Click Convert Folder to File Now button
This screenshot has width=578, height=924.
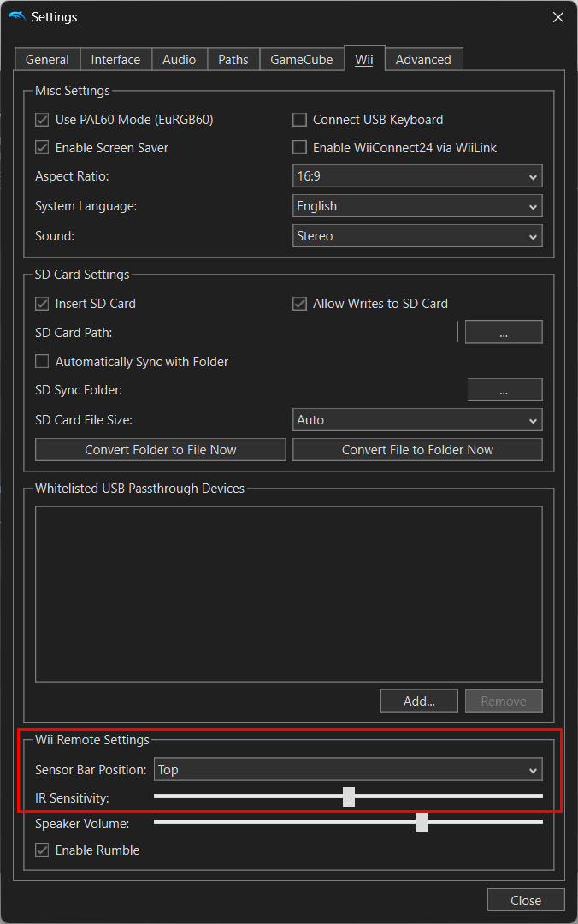pyautogui.click(x=161, y=450)
